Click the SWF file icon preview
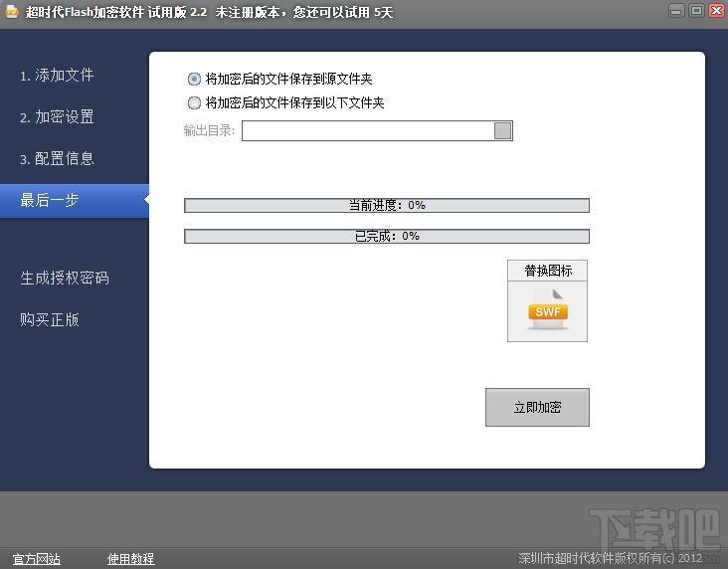This screenshot has width=728, height=569. (x=547, y=310)
